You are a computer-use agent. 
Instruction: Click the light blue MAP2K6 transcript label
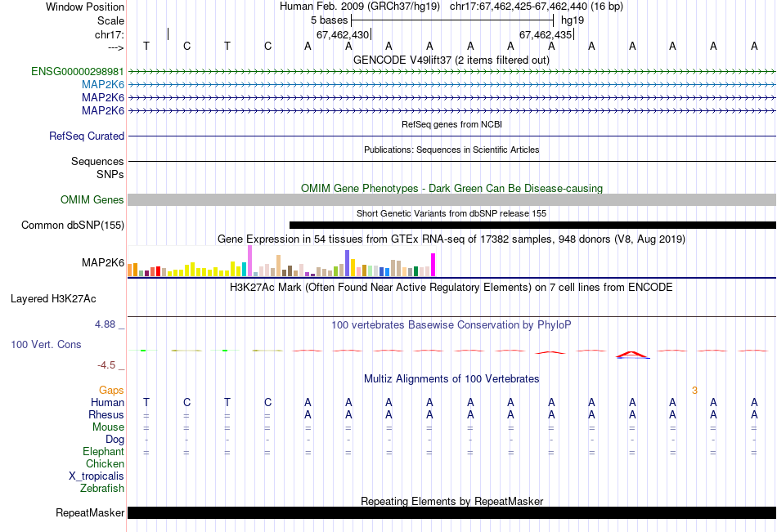[103, 85]
